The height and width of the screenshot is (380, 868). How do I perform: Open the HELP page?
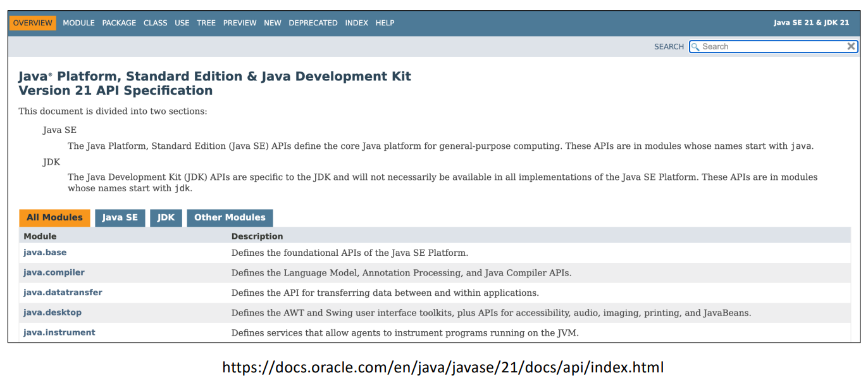point(385,23)
